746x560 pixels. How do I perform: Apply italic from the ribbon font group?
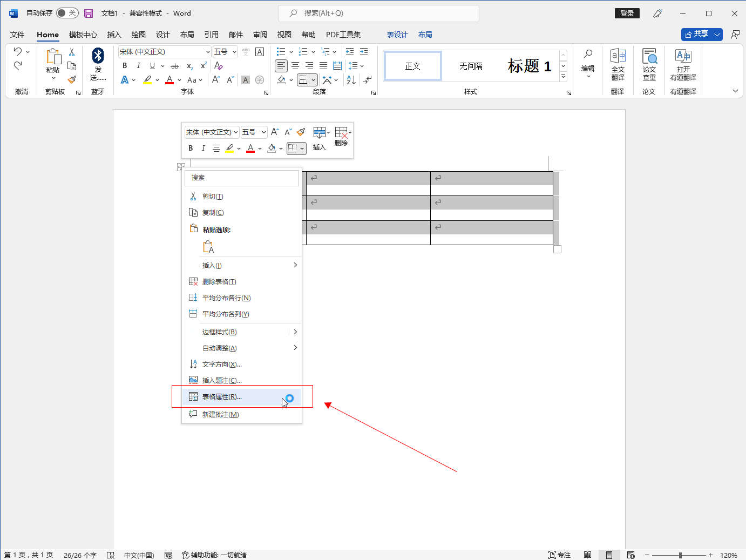point(138,65)
